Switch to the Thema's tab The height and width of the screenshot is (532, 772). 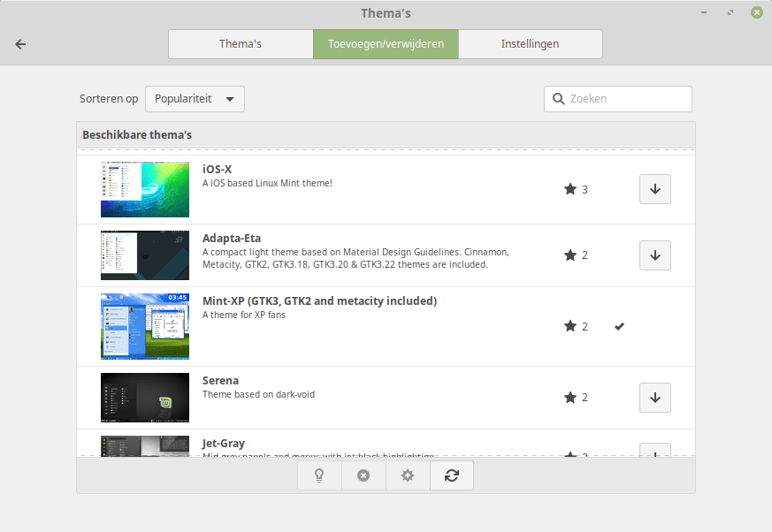pyautogui.click(x=241, y=44)
